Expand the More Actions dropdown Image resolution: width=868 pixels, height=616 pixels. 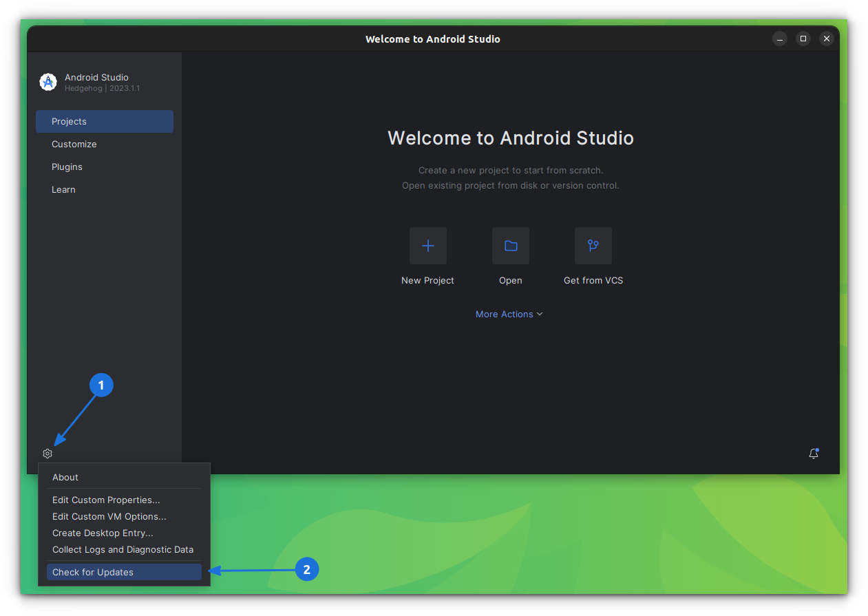click(509, 314)
